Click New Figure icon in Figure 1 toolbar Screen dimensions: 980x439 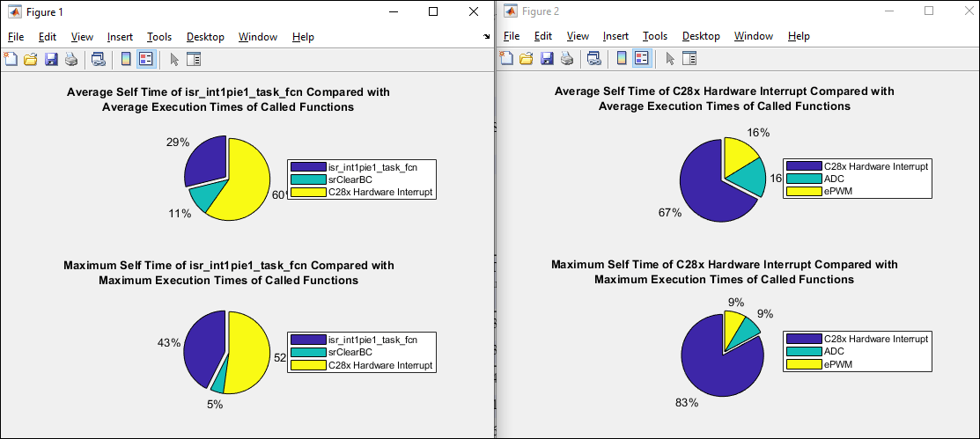tap(11, 59)
